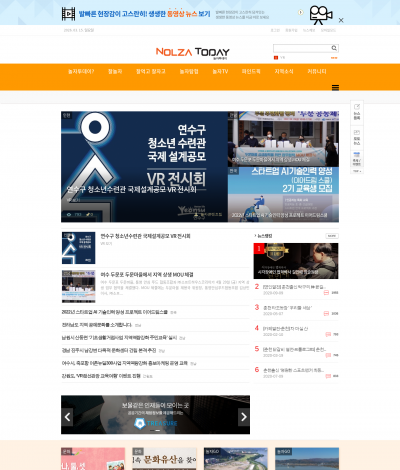Click the speech bubble icon on rank 5

[x=328, y=355]
